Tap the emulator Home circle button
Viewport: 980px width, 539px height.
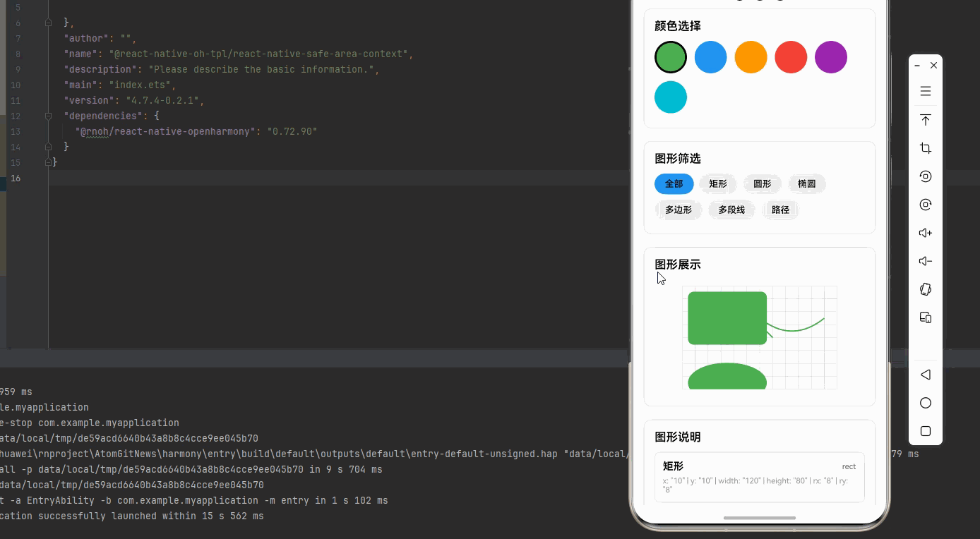coord(926,403)
